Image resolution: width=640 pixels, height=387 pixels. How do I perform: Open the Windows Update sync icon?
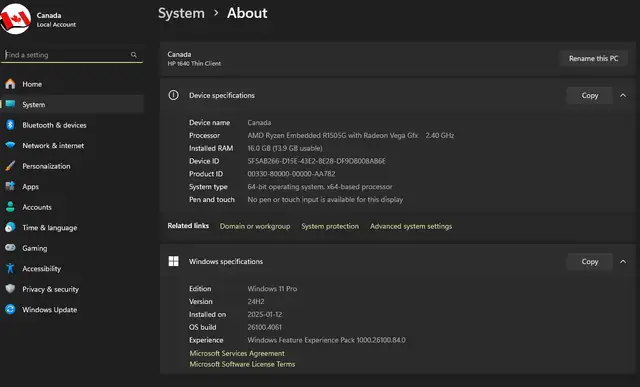click(10, 309)
